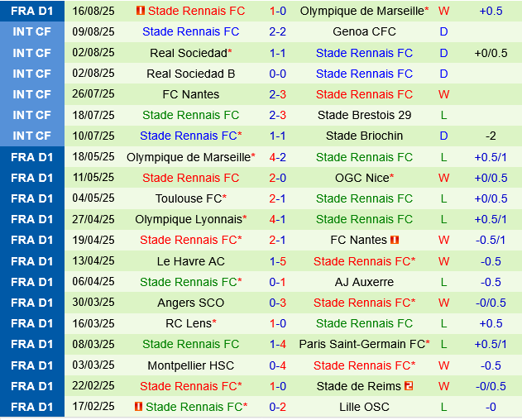
Task: Click the card icon beside Stade de Reims
Action: (x=409, y=386)
